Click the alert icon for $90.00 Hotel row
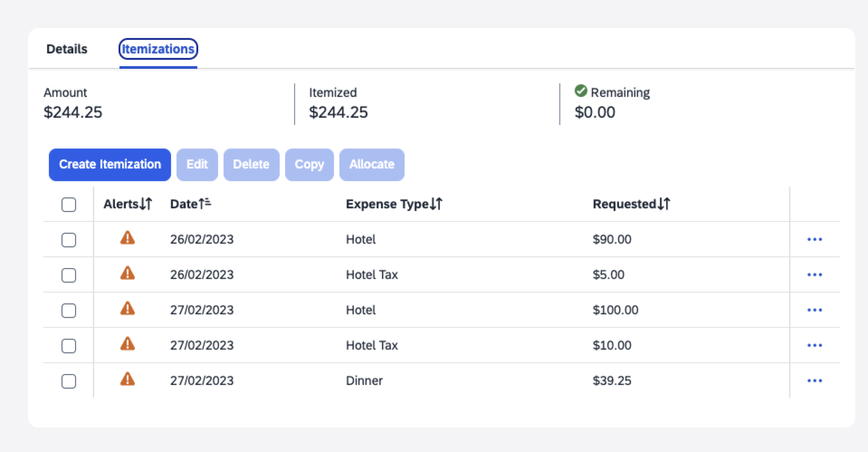 click(128, 238)
